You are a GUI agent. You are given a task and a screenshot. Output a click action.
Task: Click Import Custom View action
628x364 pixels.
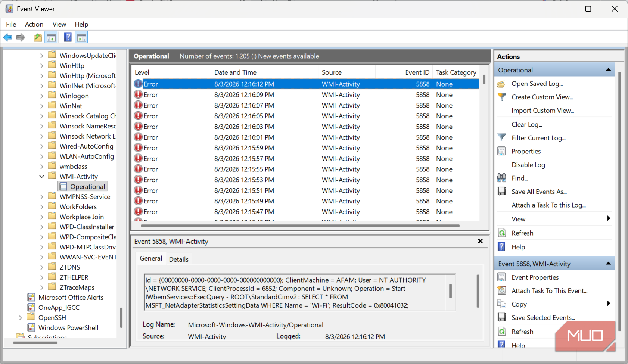tap(542, 111)
